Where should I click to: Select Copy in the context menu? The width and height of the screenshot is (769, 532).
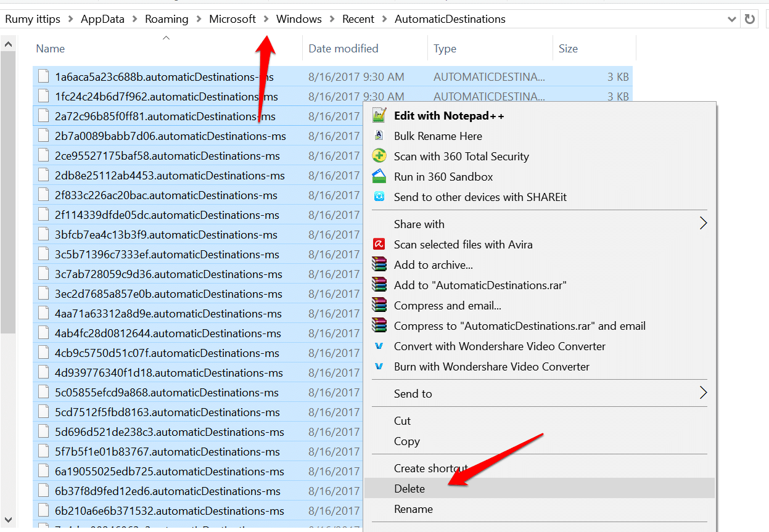540,441
